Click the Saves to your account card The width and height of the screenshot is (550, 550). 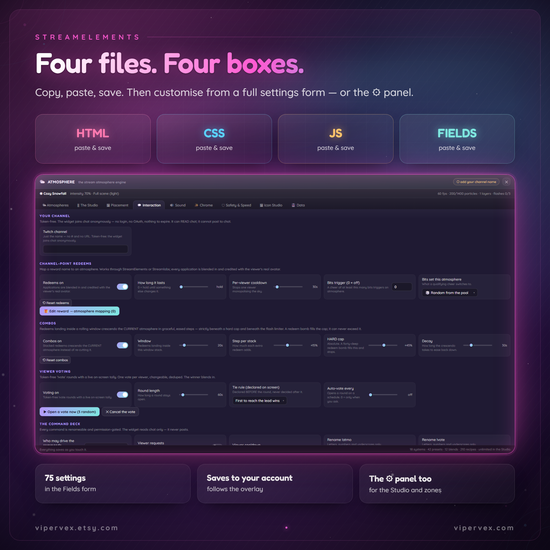coord(275,484)
